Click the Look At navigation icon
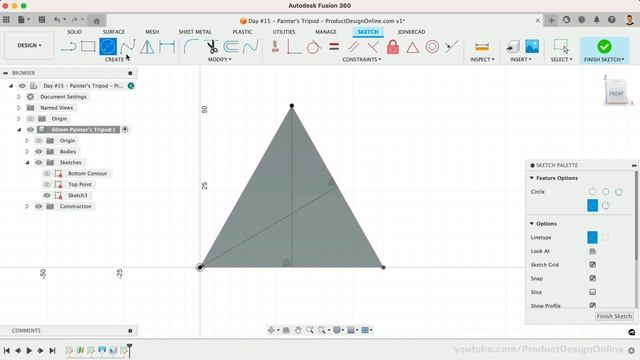This screenshot has width=640, height=360. [x=286, y=330]
